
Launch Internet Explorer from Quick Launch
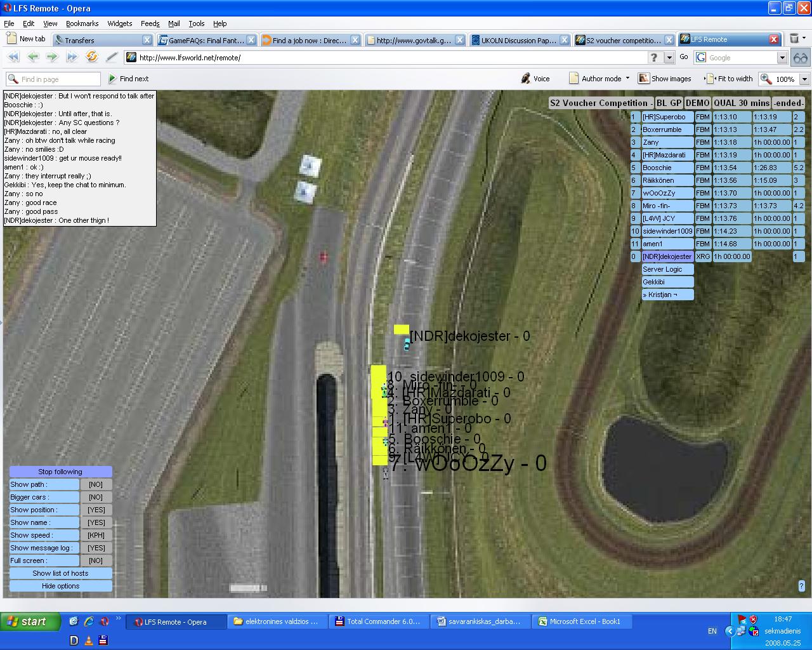[89, 621]
